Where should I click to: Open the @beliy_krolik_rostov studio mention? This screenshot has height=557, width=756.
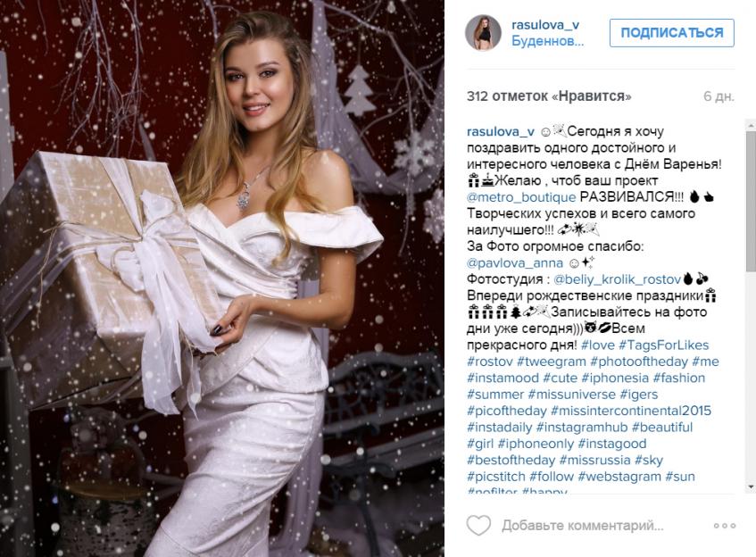(x=617, y=279)
